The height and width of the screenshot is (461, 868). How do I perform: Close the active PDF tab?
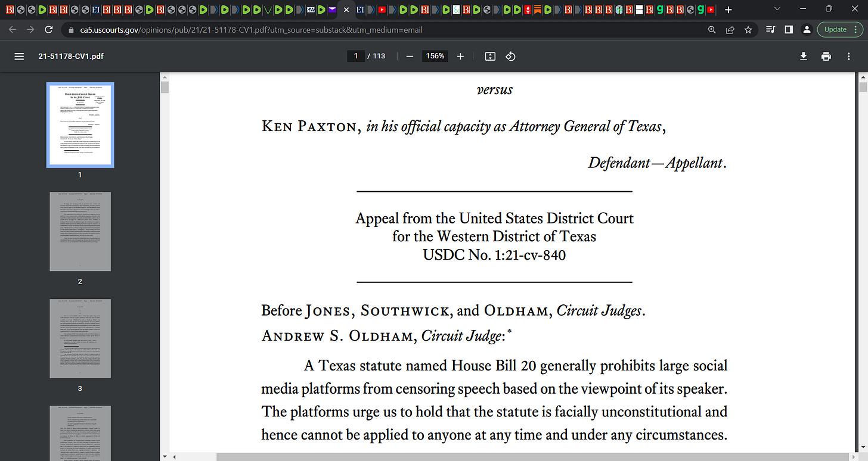point(346,10)
